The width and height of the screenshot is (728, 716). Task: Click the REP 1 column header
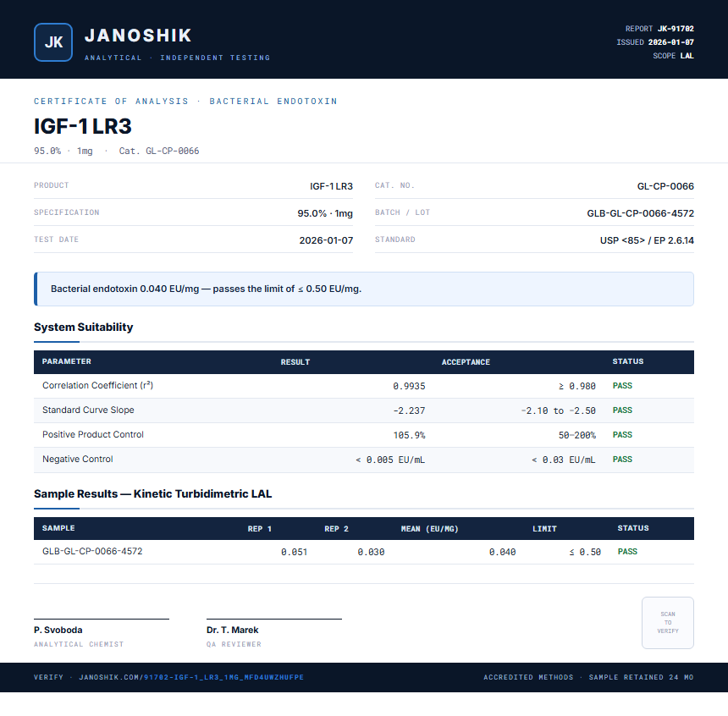[x=260, y=528]
